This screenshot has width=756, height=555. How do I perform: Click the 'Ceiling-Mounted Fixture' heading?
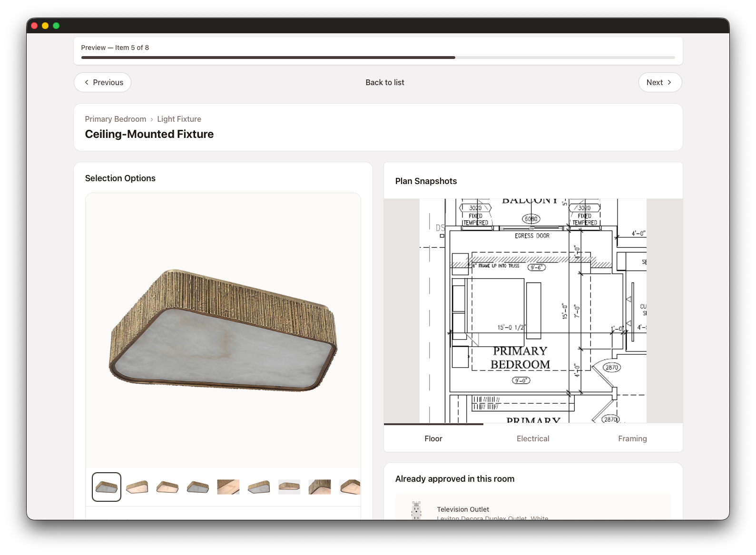coord(149,134)
